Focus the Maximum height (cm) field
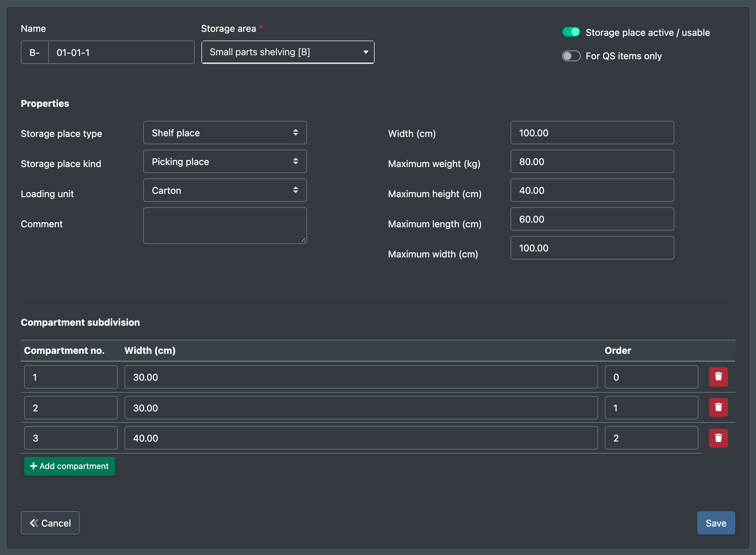 [x=592, y=190]
